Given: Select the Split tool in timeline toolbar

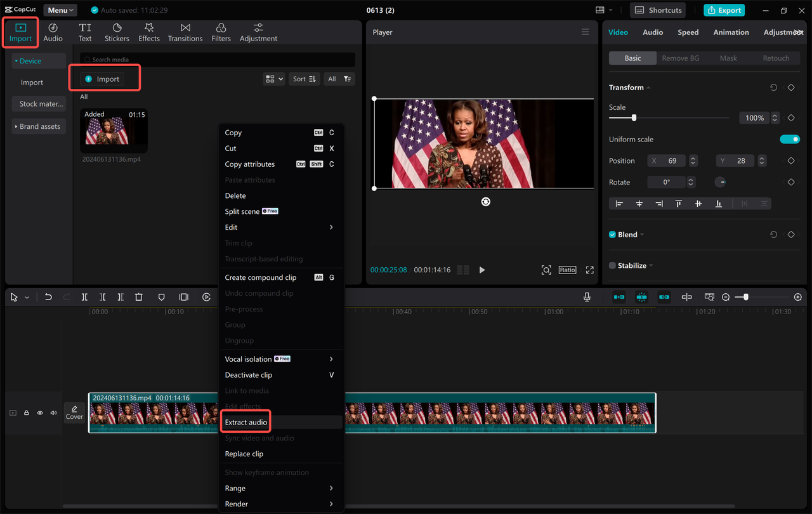Looking at the screenshot, I should point(84,297).
